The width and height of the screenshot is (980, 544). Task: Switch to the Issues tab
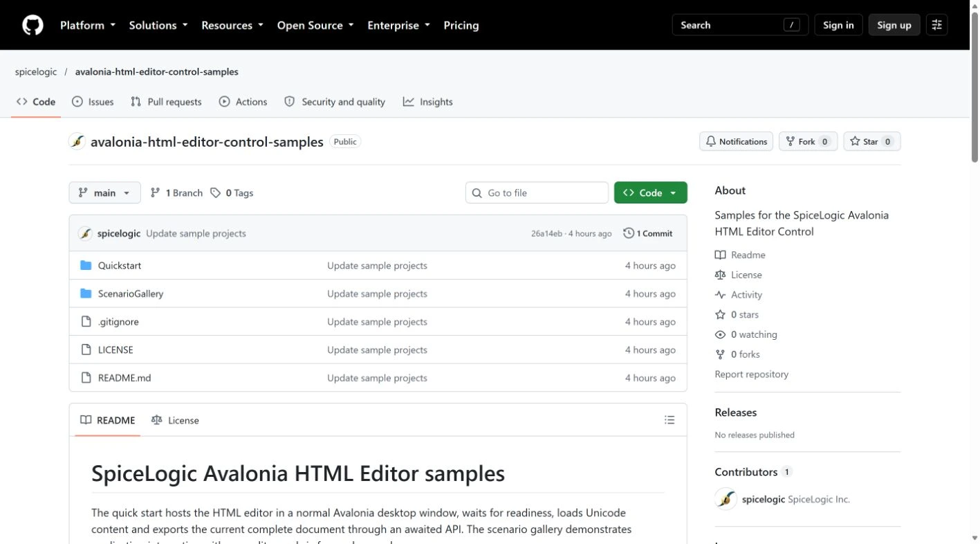pos(93,102)
